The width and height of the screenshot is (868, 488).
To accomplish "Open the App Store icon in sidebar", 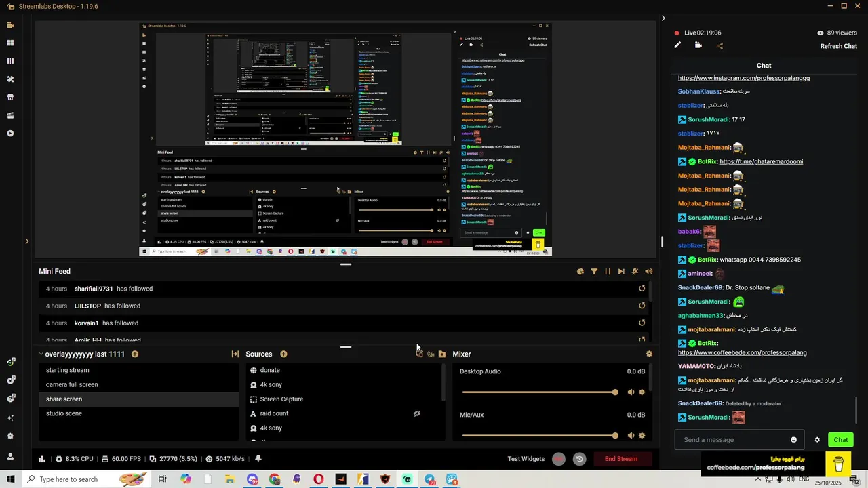I will click(10, 97).
